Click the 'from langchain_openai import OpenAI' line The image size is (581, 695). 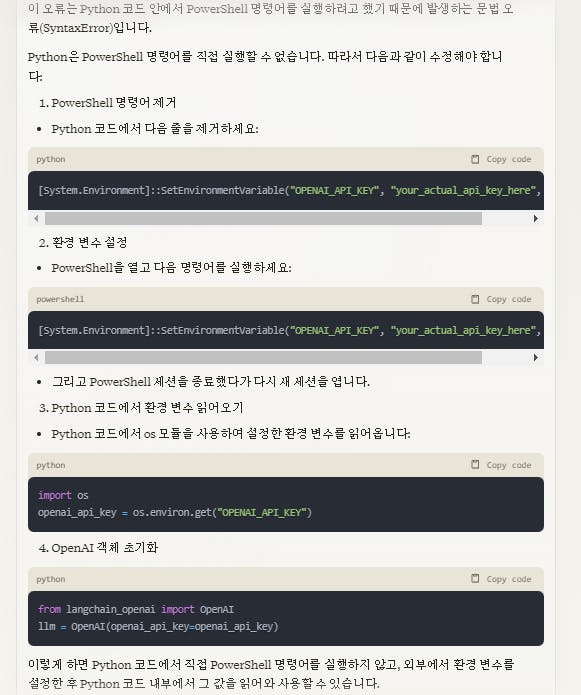coord(136,609)
